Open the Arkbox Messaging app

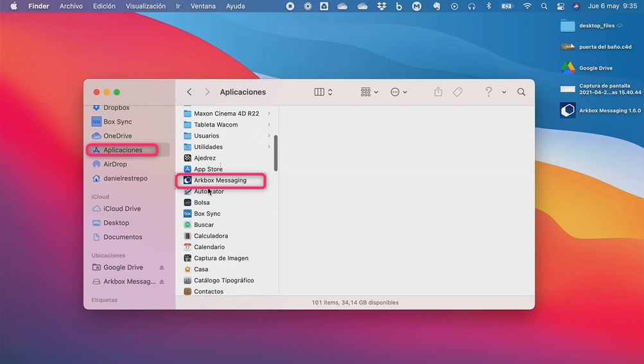point(220,180)
